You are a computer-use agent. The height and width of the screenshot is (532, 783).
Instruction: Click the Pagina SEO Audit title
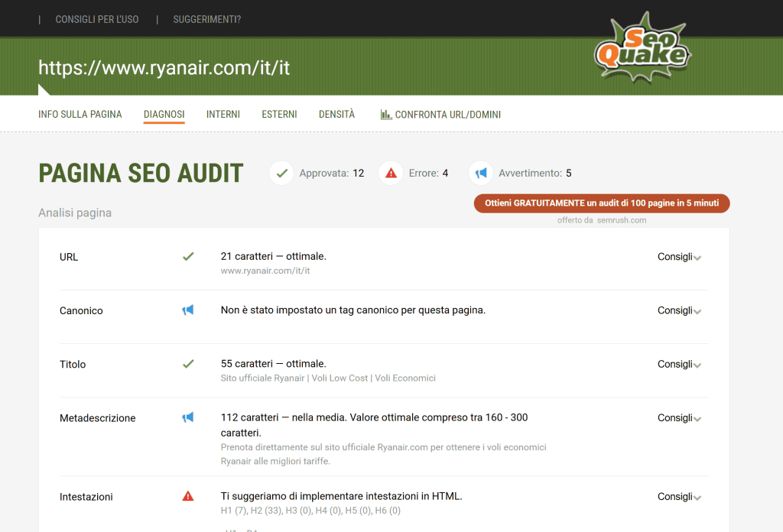[141, 174]
